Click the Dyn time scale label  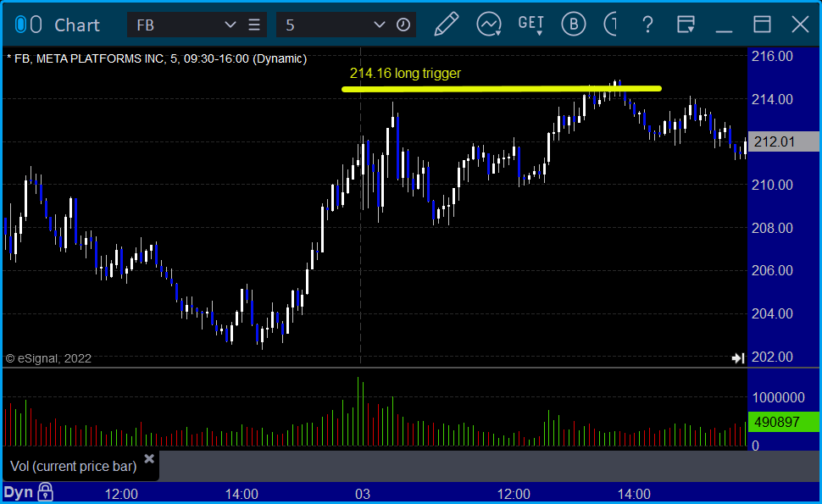click(19, 492)
